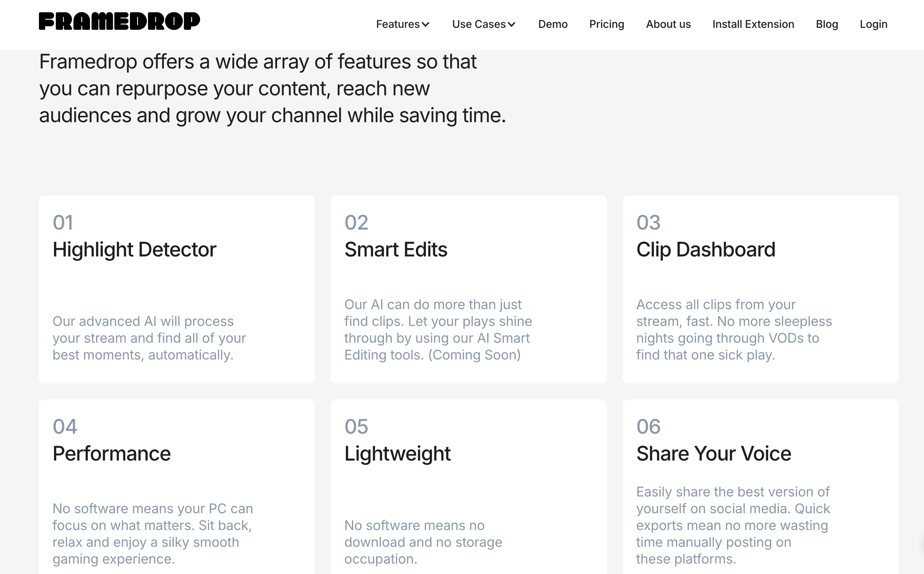Select the Lightweight card heading

click(x=398, y=453)
